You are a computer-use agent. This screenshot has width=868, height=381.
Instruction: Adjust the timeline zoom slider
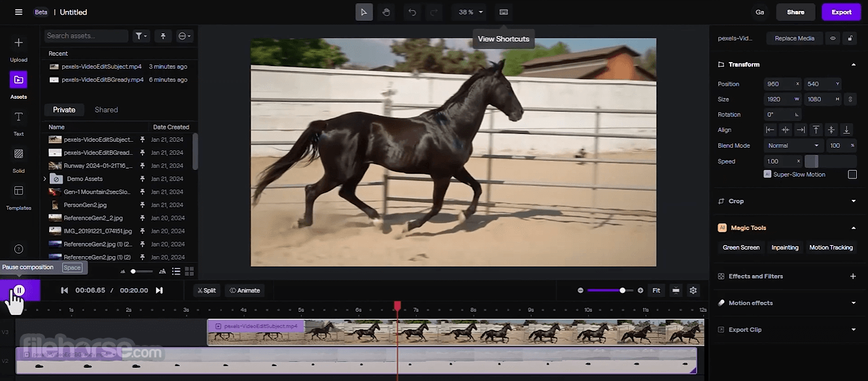[610, 290]
